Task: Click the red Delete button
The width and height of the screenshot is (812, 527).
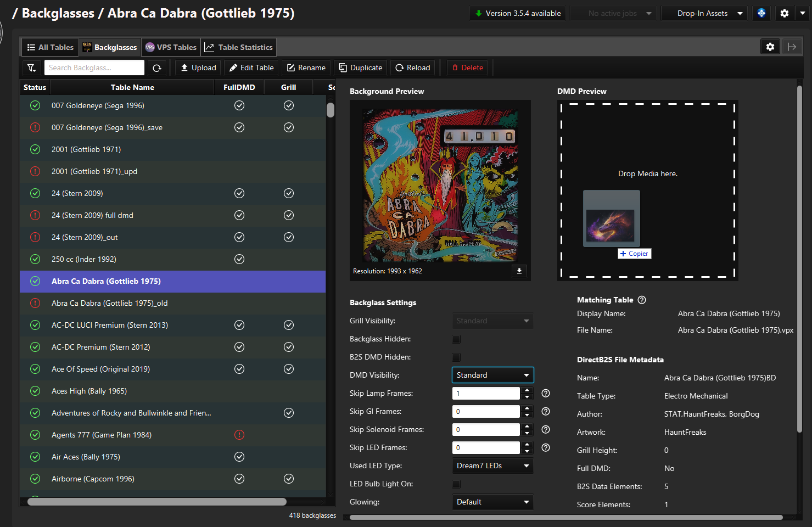Action: 468,68
